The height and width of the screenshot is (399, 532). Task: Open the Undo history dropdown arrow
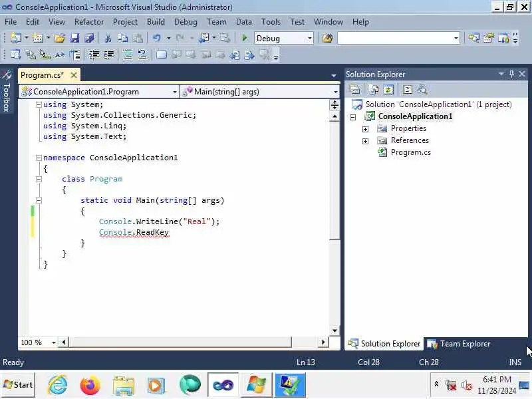[x=168, y=38]
